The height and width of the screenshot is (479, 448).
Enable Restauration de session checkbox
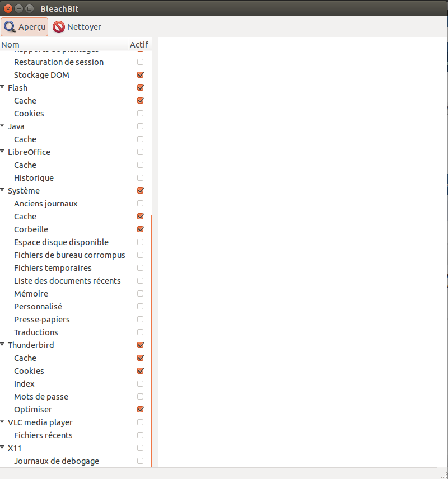(141, 62)
